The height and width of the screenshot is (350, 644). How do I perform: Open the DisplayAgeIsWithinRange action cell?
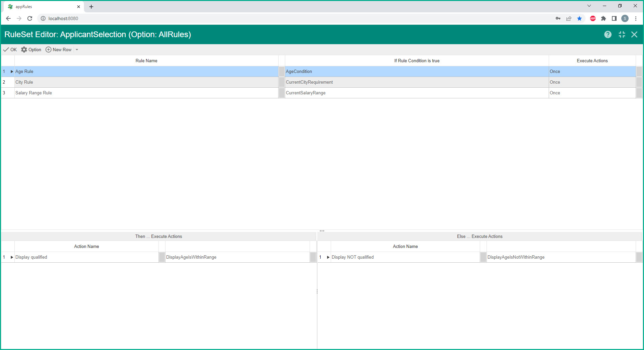tap(237, 257)
